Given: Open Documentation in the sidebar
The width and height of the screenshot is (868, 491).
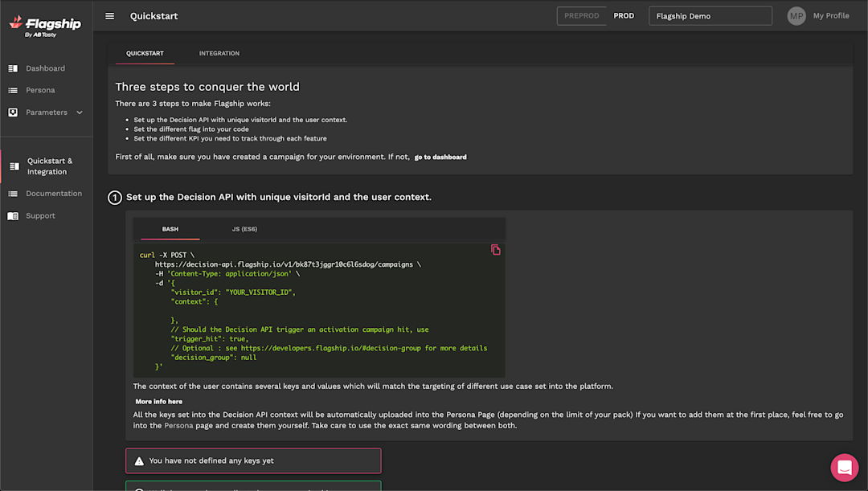Looking at the screenshot, I should coord(54,193).
